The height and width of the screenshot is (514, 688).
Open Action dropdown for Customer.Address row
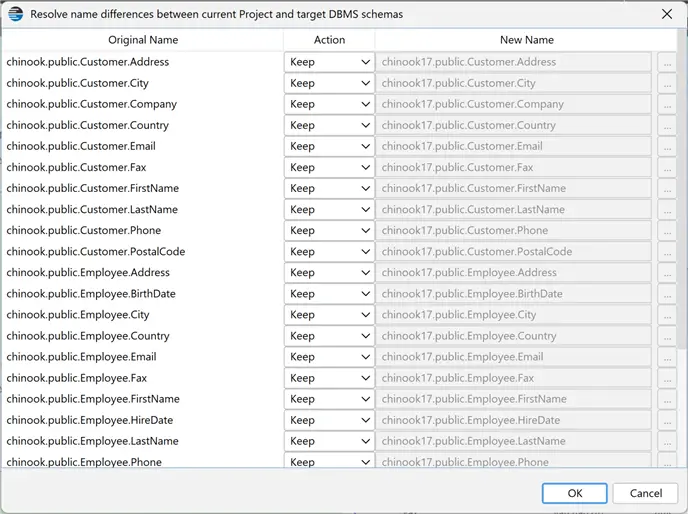pos(329,62)
